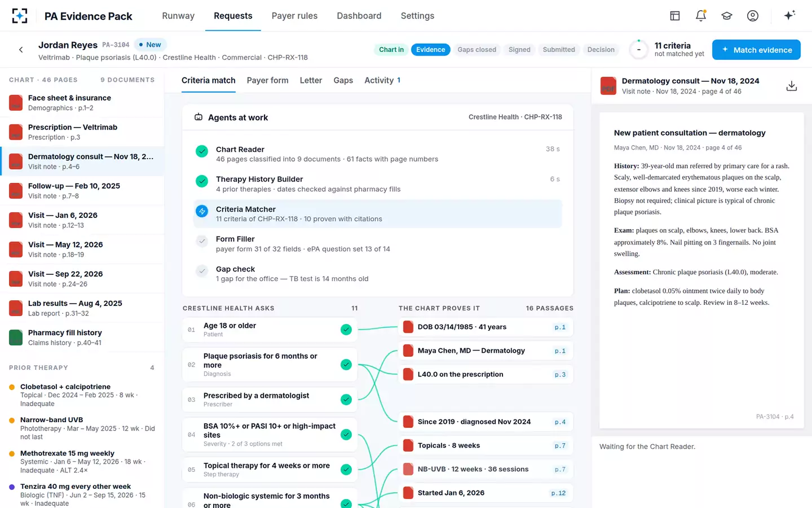Click the Criteria Matcher lightning icon
The height and width of the screenshot is (508, 812).
click(202, 211)
